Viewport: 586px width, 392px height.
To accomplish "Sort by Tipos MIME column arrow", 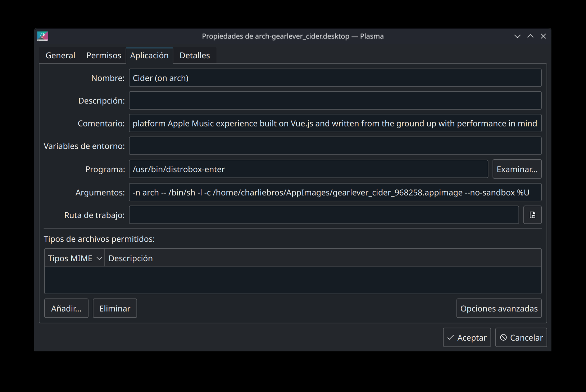I will coord(99,258).
